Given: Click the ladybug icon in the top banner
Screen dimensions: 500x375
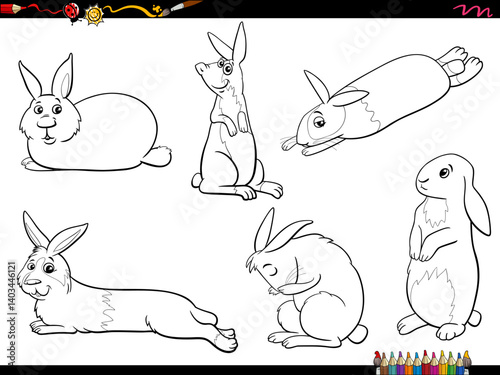Looking at the screenshot, I should click(x=72, y=13).
